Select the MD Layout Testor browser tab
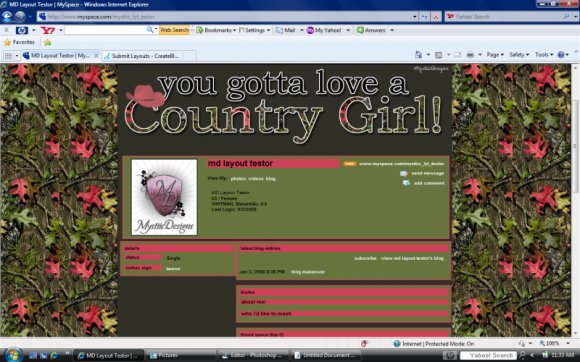Image resolution: width=580 pixels, height=362 pixels. (60, 55)
